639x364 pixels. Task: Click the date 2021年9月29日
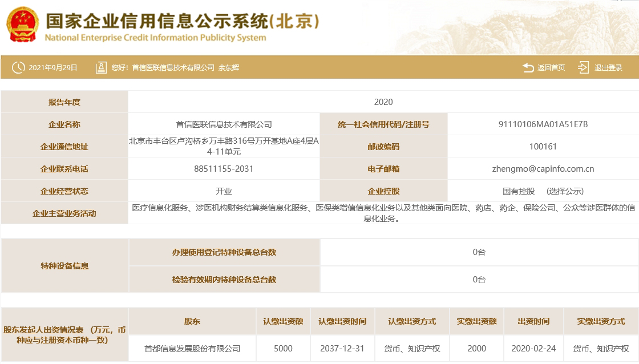52,68
